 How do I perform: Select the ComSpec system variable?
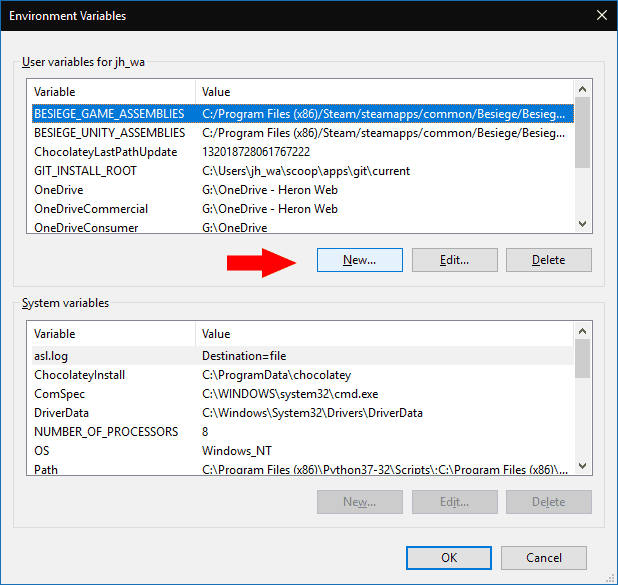pyautogui.click(x=303, y=394)
